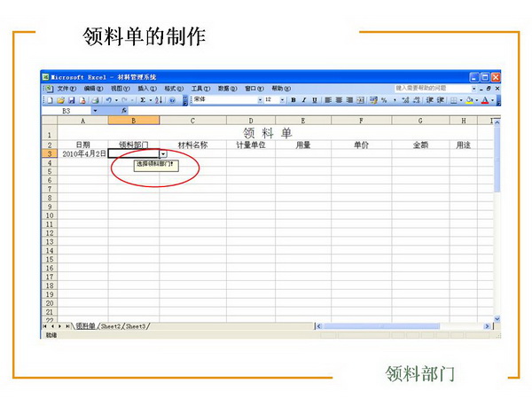532x399 pixels.
Task: Click the vertical scrollbar down arrow
Action: pos(497,319)
